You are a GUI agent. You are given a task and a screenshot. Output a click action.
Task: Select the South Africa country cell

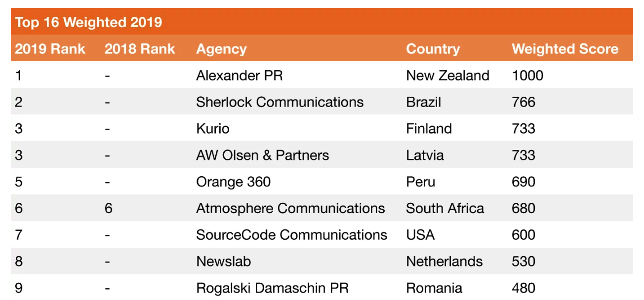coord(445,209)
